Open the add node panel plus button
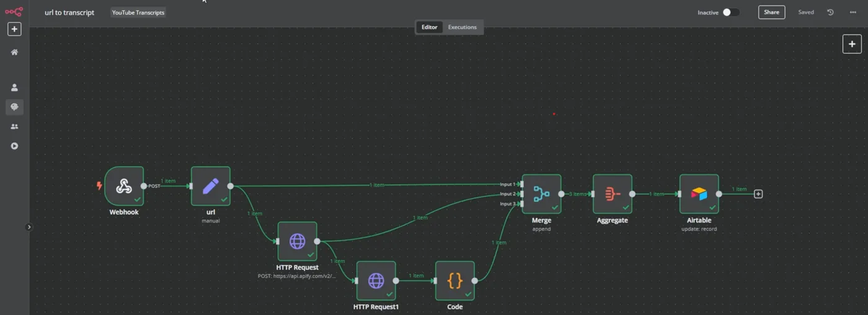Screen dimensions: 868x315 pos(852,44)
